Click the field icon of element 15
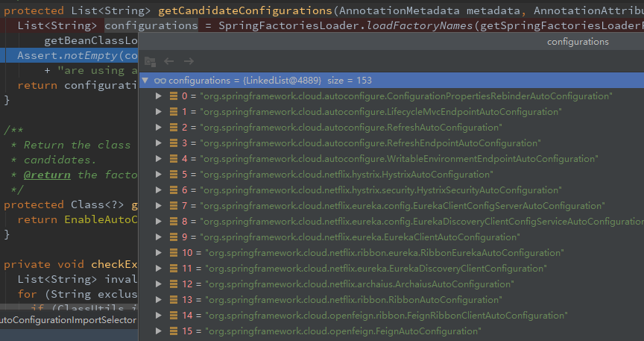This screenshot has width=644, height=341. click(174, 331)
